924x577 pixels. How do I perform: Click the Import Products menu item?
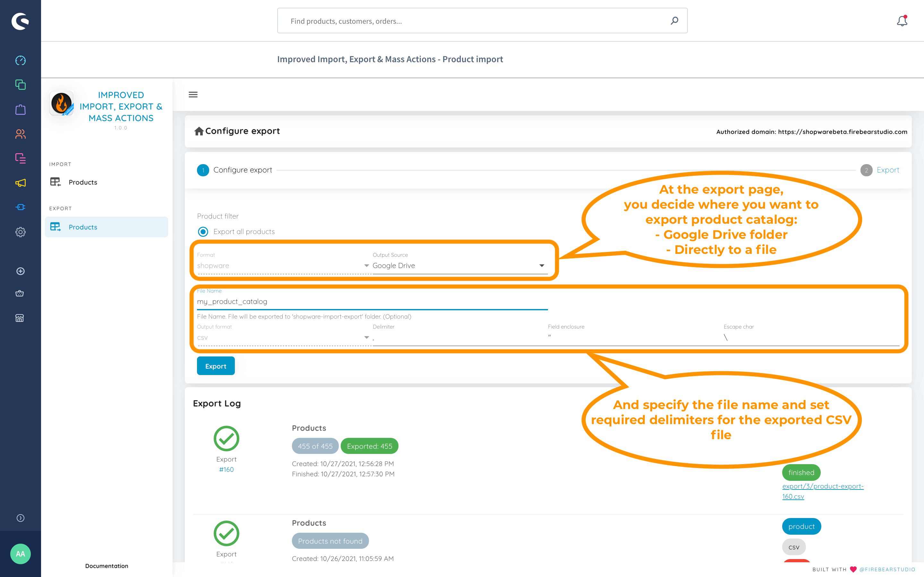pos(82,182)
